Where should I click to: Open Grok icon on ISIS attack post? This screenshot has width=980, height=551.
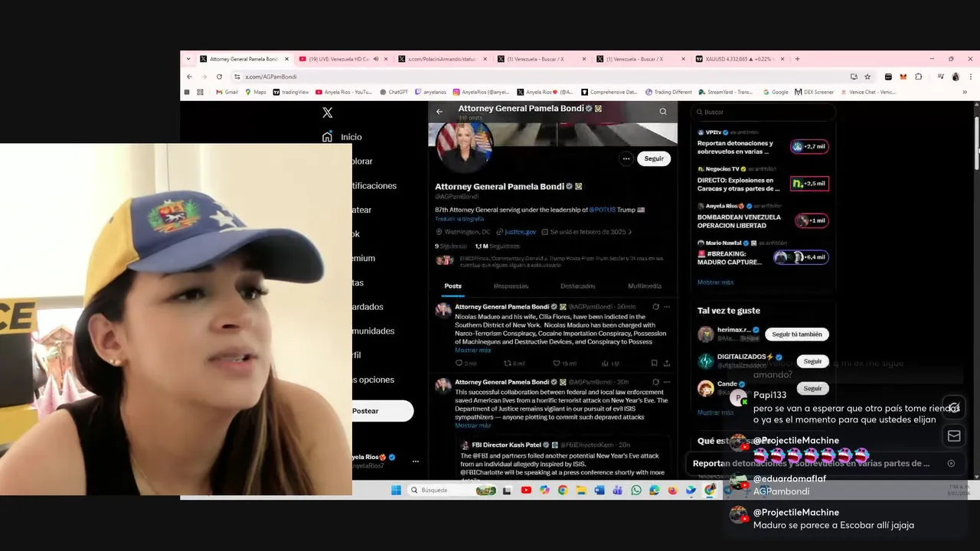click(x=655, y=382)
